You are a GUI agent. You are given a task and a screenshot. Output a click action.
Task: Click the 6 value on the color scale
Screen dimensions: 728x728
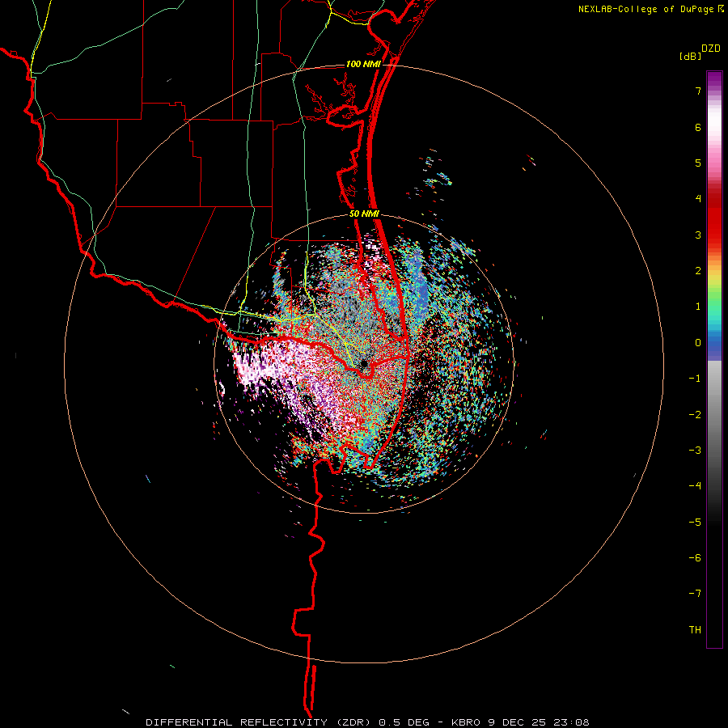click(698, 127)
